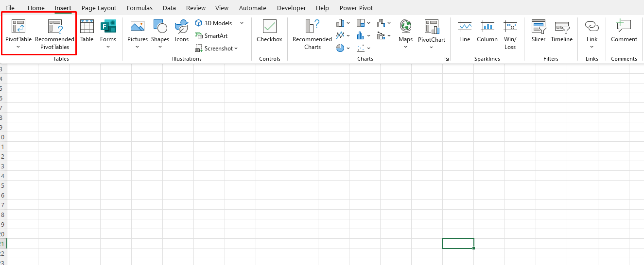644x265 pixels.
Task: Open the Maps chart dropdown
Action: [x=405, y=47]
